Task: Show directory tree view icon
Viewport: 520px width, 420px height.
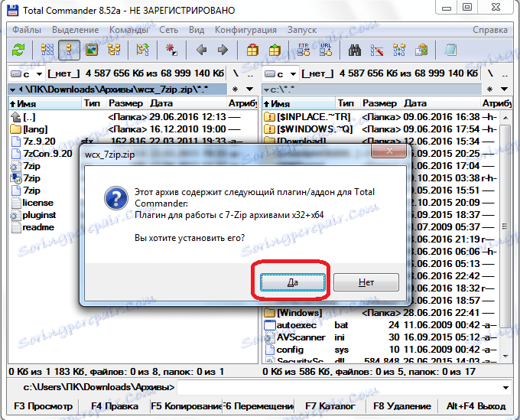Action: pyautogui.click(x=114, y=50)
